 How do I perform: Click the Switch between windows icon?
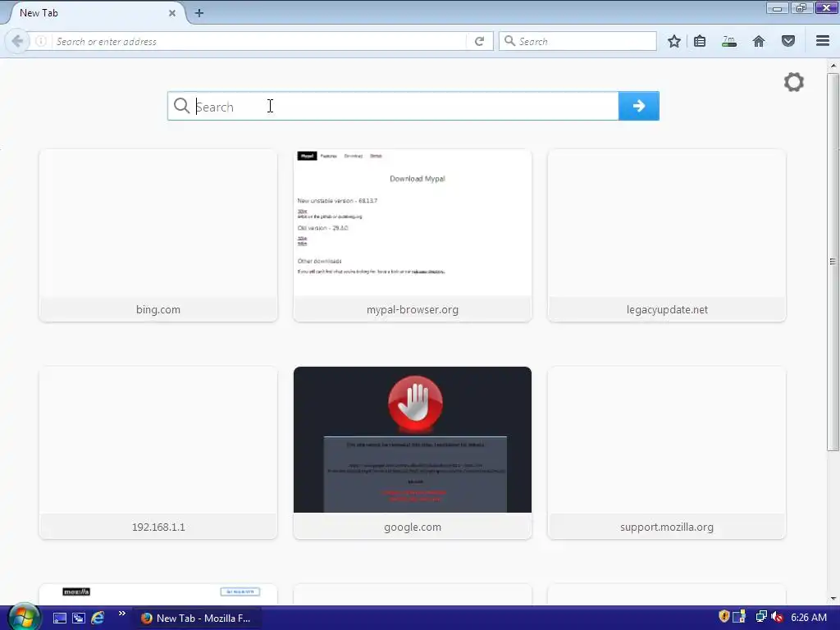click(x=78, y=619)
